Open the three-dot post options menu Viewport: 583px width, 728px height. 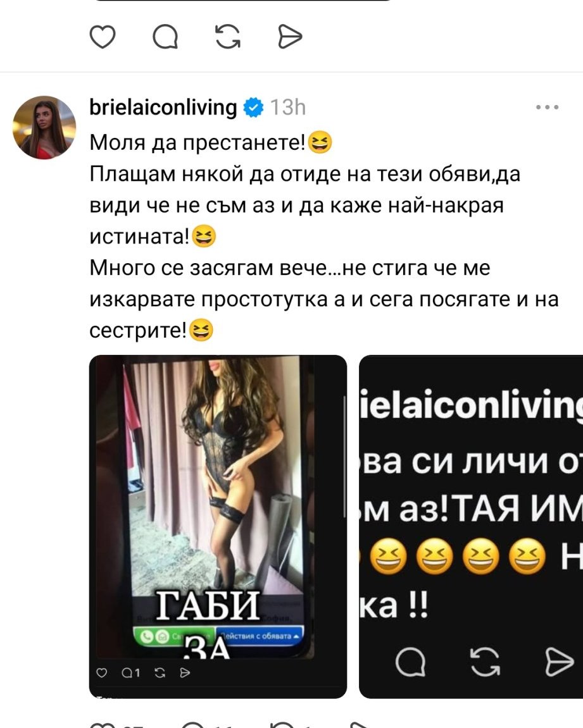pos(547,108)
